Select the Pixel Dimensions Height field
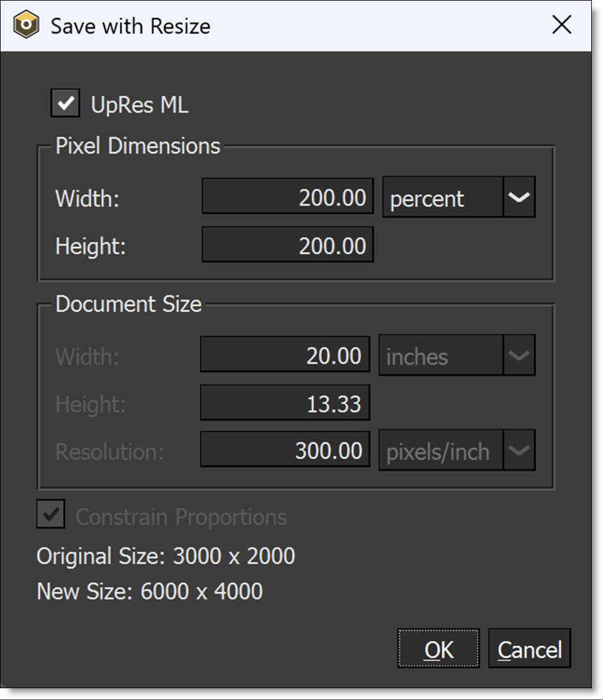Image resolution: width=603 pixels, height=700 pixels. [288, 245]
